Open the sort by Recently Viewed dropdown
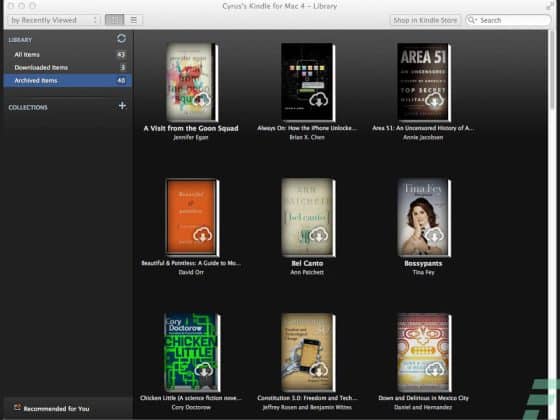Screen dimensions: 560x420 (x=54, y=20)
